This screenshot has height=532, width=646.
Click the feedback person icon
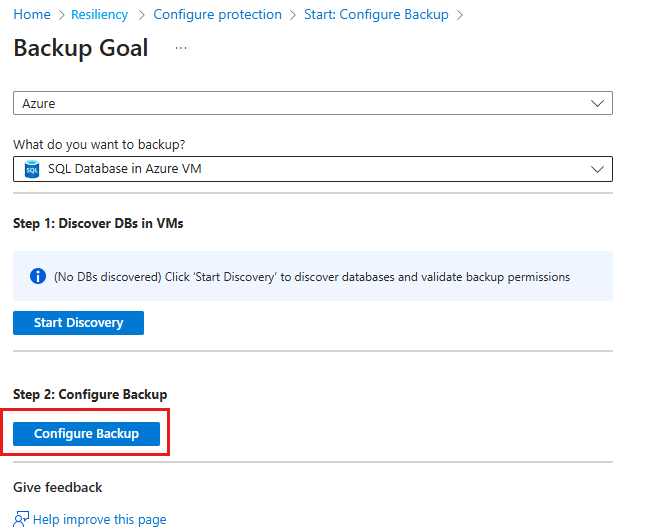pos(22,519)
